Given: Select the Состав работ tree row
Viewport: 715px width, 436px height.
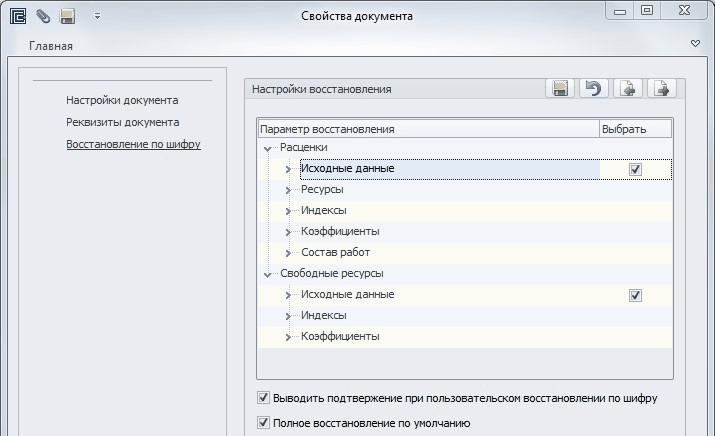Looking at the screenshot, I should [x=335, y=253].
